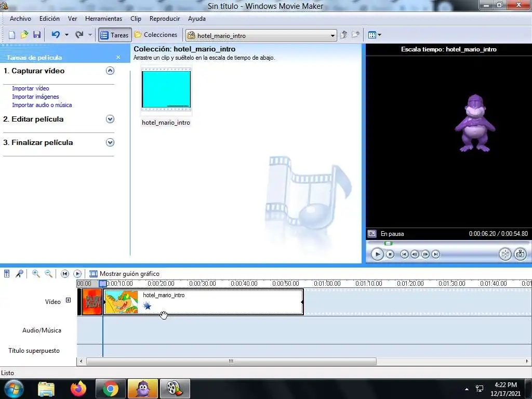Click the timeline Zoom In magnifier

36,273
